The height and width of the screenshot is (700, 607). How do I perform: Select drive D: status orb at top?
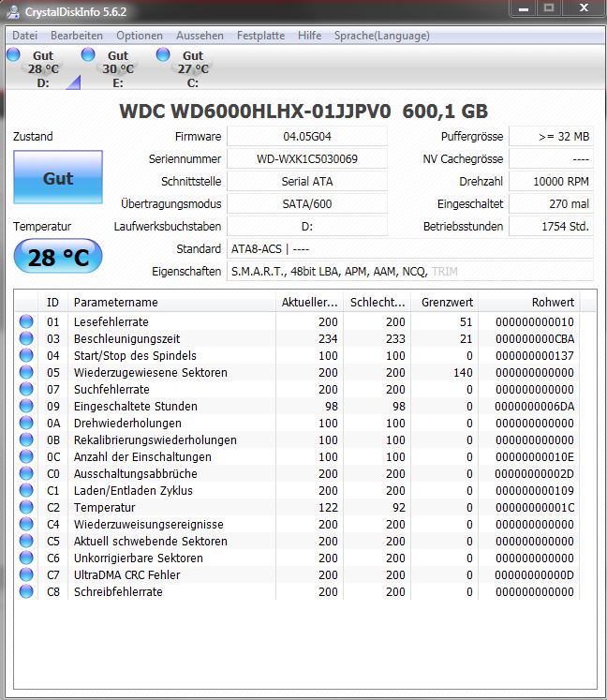coord(13,54)
